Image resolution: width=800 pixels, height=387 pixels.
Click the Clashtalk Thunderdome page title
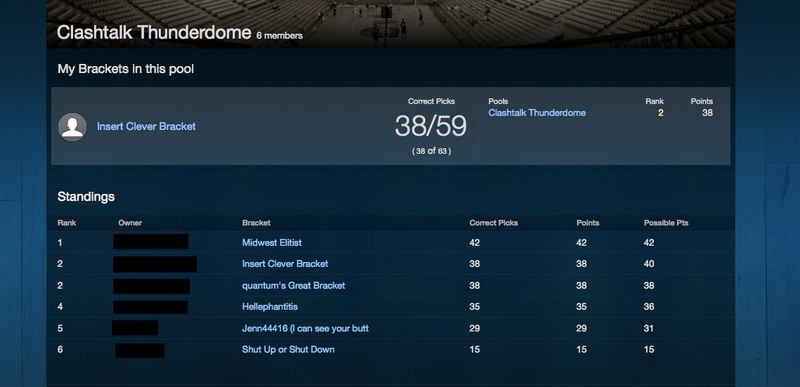click(x=154, y=32)
